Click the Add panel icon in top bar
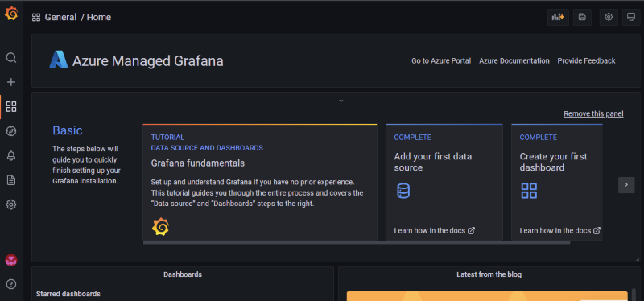This screenshot has height=301, width=644. point(558,17)
